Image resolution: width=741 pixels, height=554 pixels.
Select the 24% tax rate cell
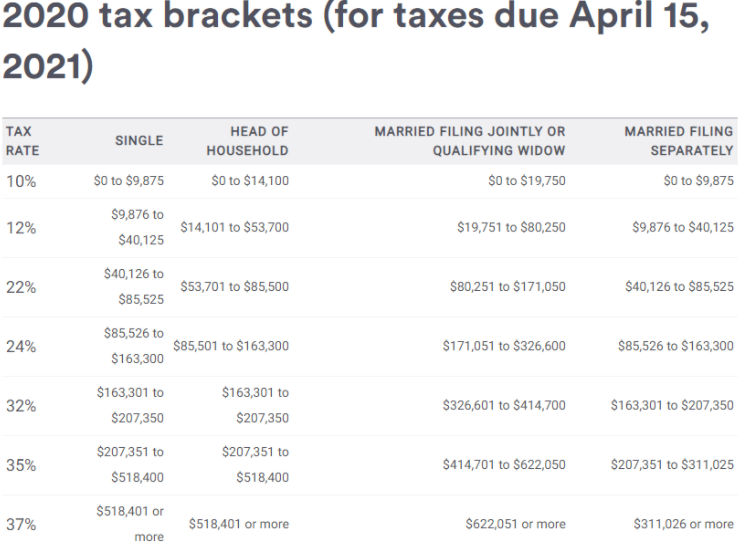click(x=20, y=347)
